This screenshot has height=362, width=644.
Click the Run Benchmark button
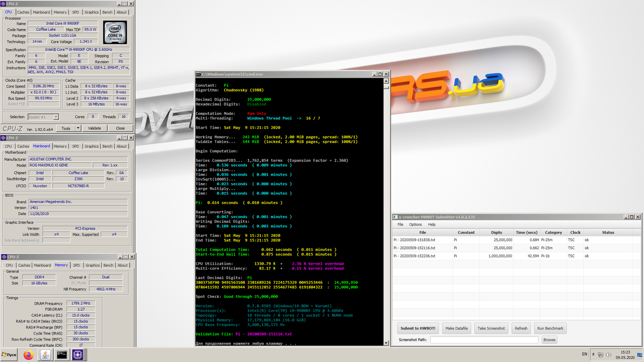tap(550, 328)
